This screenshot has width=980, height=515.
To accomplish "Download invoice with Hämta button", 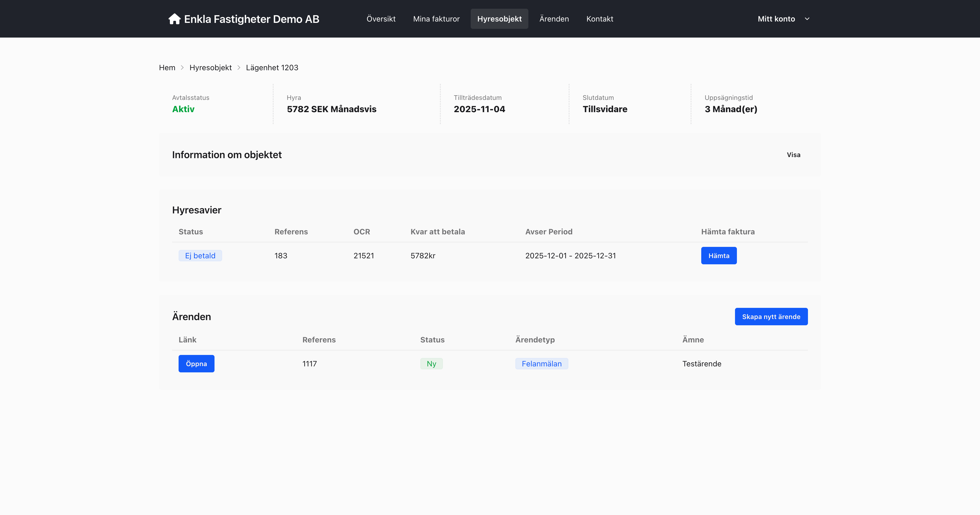I will tap(719, 256).
